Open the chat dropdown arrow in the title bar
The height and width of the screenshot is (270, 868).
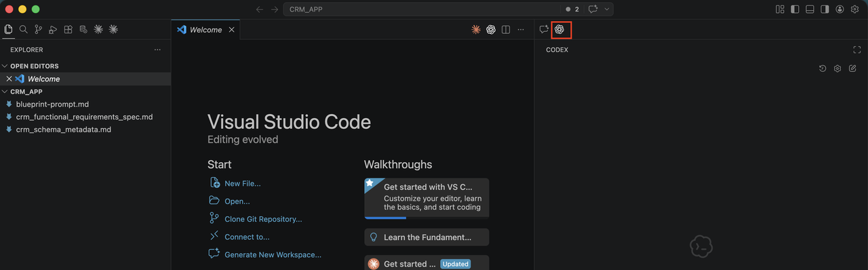coord(607,9)
